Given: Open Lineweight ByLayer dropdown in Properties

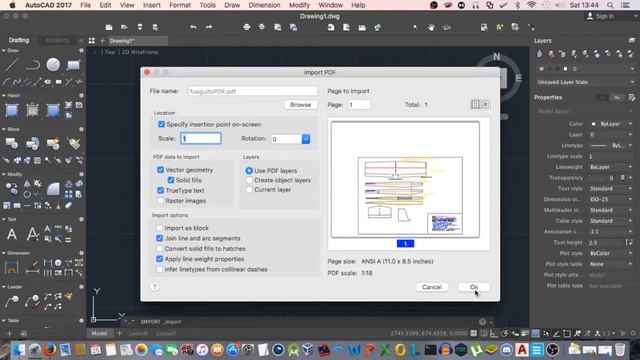Looking at the screenshot, I should click(612, 167).
